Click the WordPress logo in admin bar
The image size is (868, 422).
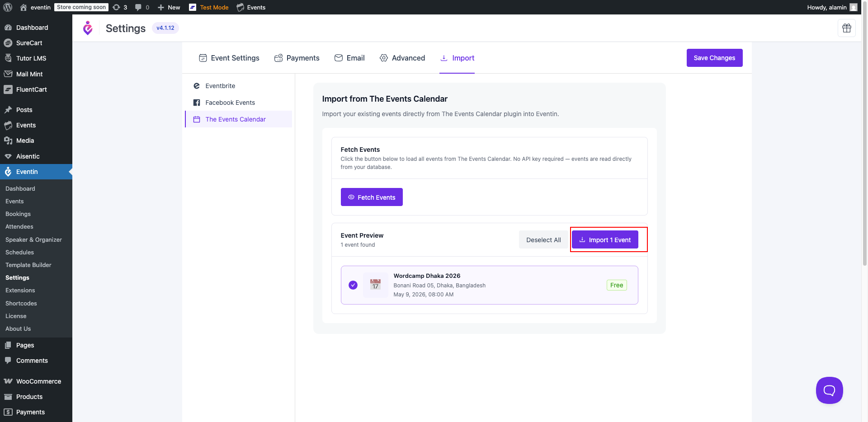click(x=8, y=7)
